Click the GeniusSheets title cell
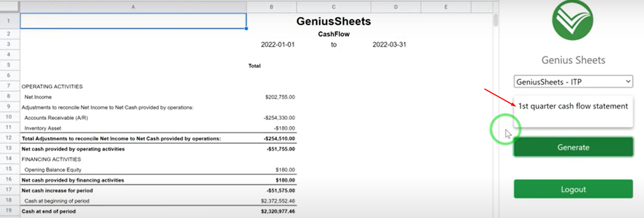 pyautogui.click(x=334, y=21)
